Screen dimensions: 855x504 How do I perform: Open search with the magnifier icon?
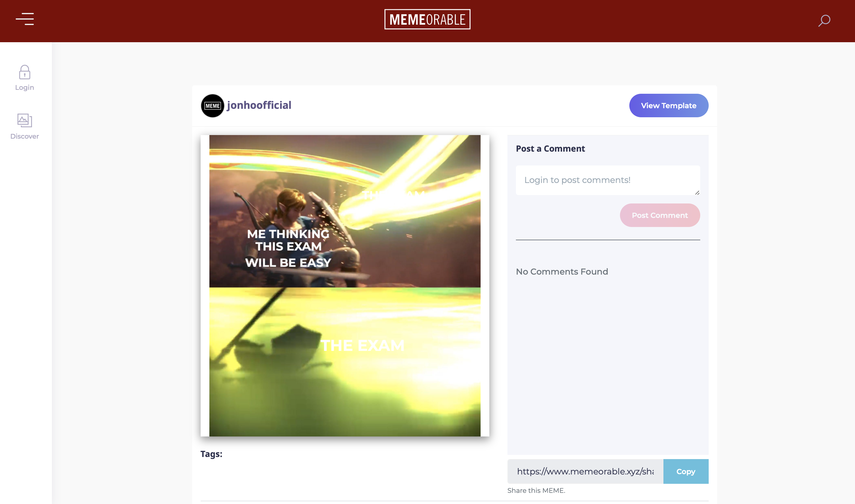(824, 20)
